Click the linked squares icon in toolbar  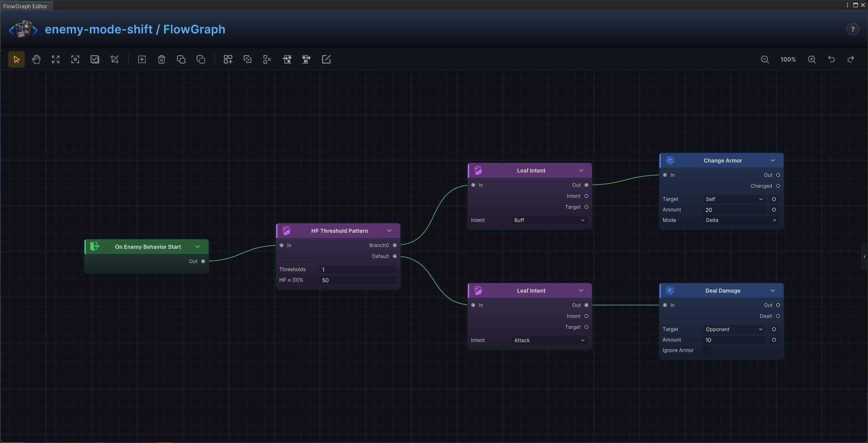point(248,59)
